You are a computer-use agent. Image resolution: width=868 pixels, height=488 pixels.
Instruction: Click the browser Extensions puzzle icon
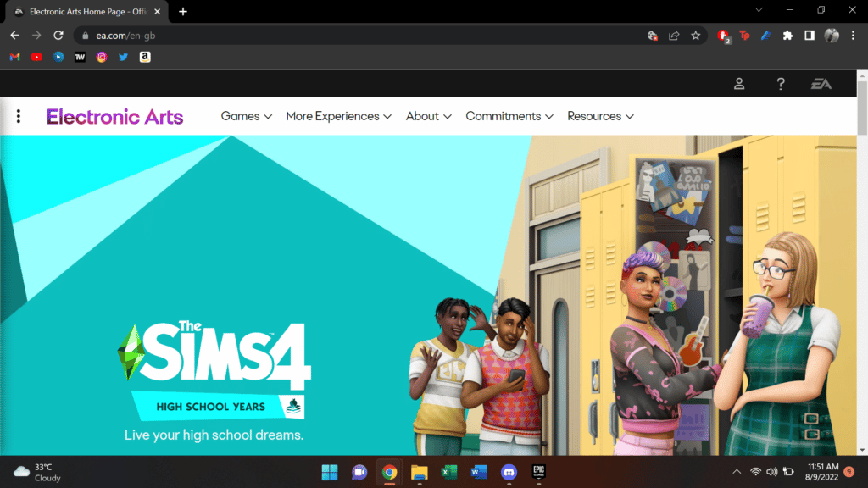(787, 35)
